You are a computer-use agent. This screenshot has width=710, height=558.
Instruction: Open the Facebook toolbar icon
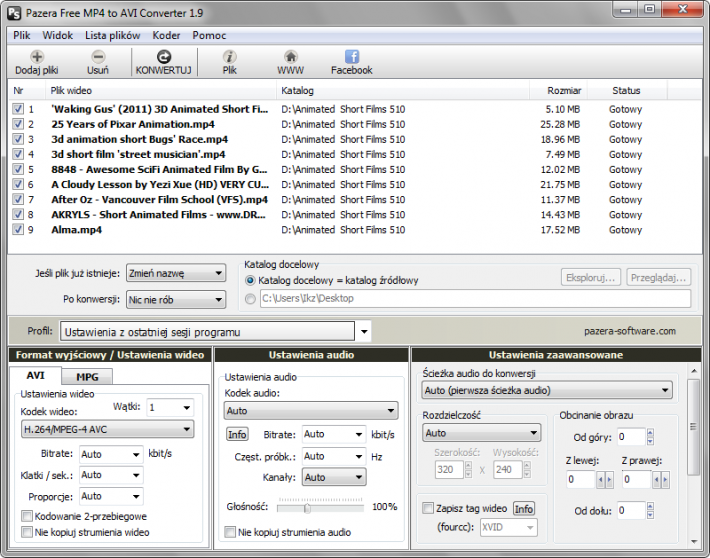click(x=351, y=57)
